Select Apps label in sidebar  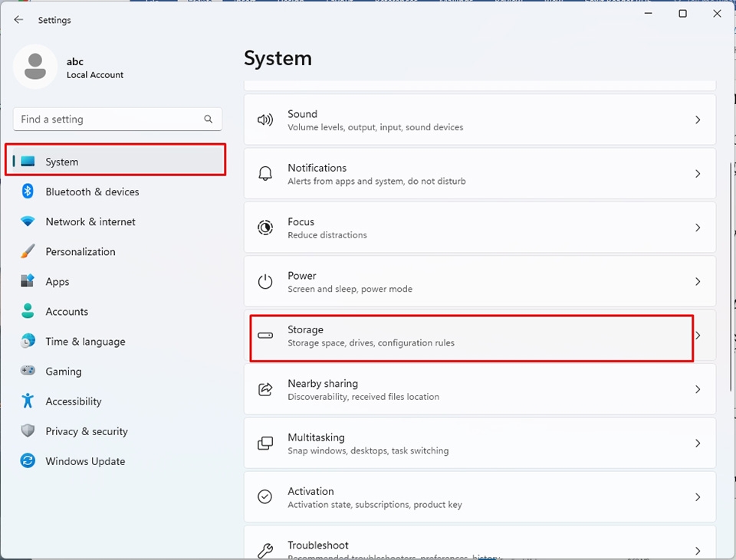pyautogui.click(x=58, y=282)
